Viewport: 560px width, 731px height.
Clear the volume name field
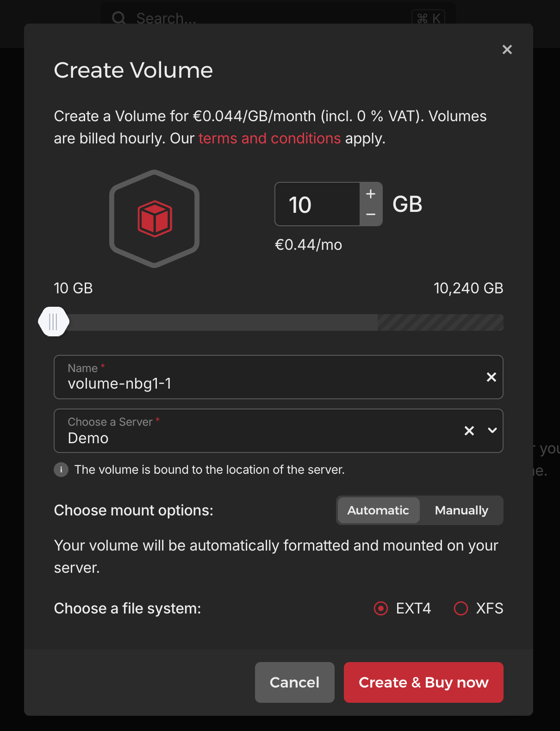(491, 377)
